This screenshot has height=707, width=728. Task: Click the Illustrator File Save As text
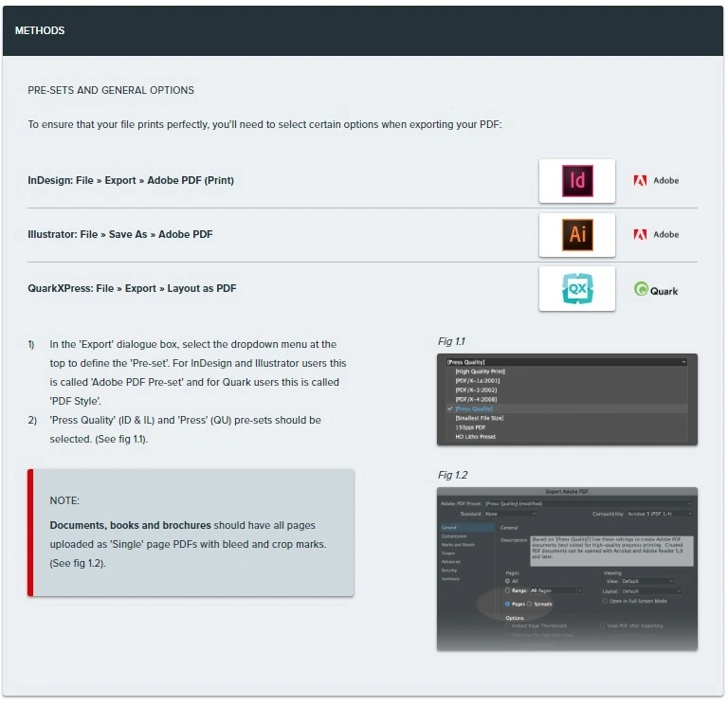pyautogui.click(x=120, y=234)
